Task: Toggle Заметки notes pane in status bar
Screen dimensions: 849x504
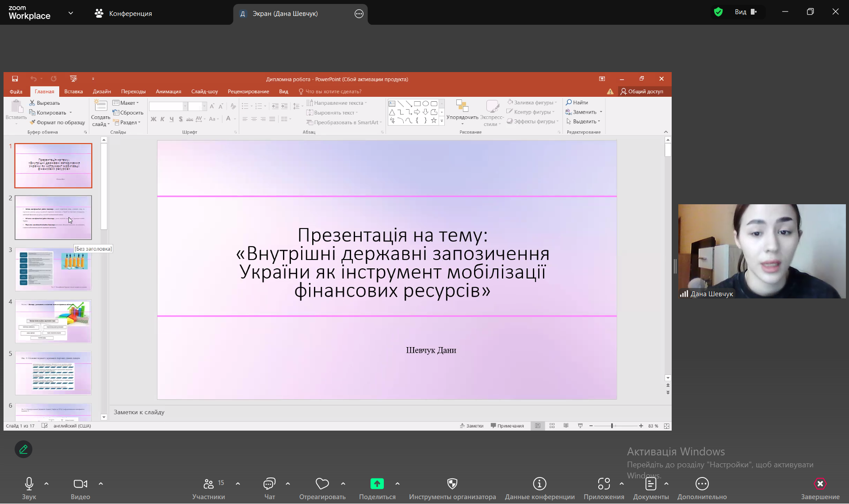Action: click(472, 426)
